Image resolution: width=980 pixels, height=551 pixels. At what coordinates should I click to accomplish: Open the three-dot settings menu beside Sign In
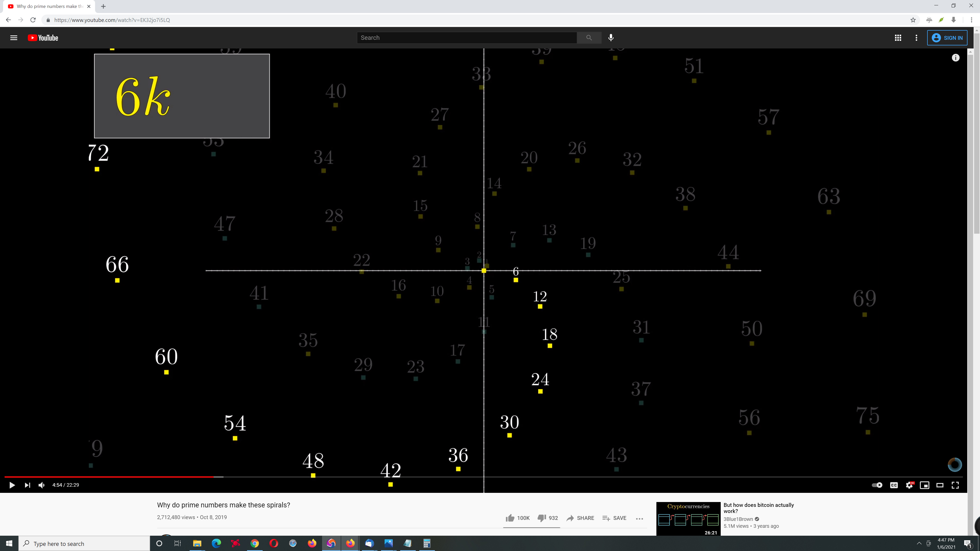click(x=916, y=38)
